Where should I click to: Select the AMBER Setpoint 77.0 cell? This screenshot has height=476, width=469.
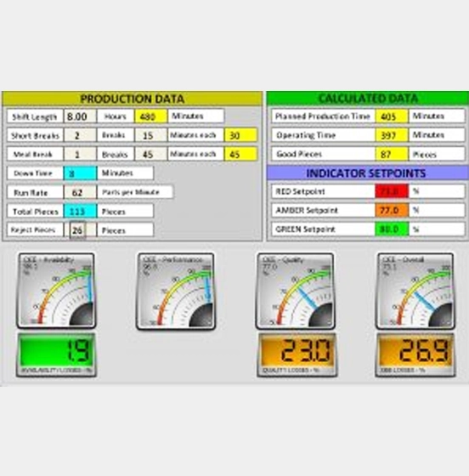(392, 211)
